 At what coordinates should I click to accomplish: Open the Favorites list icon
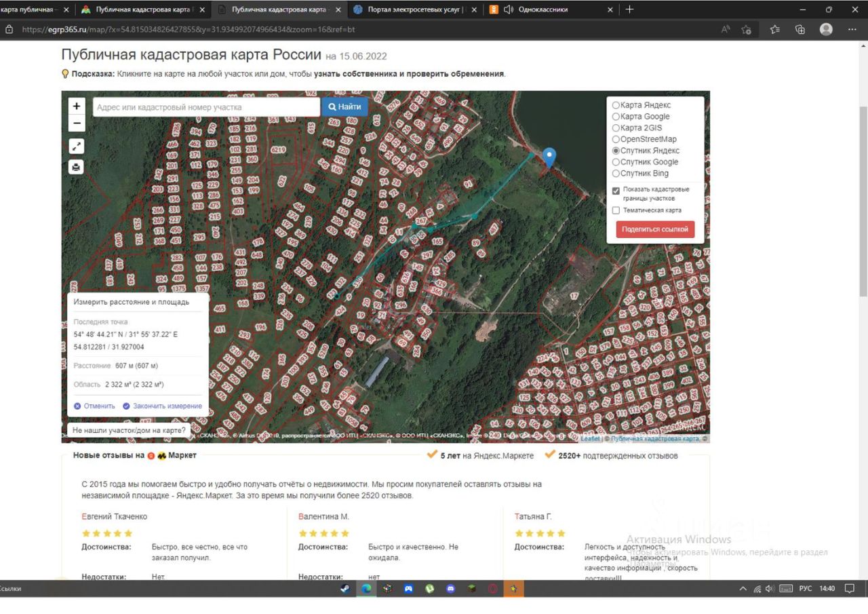pyautogui.click(x=775, y=29)
